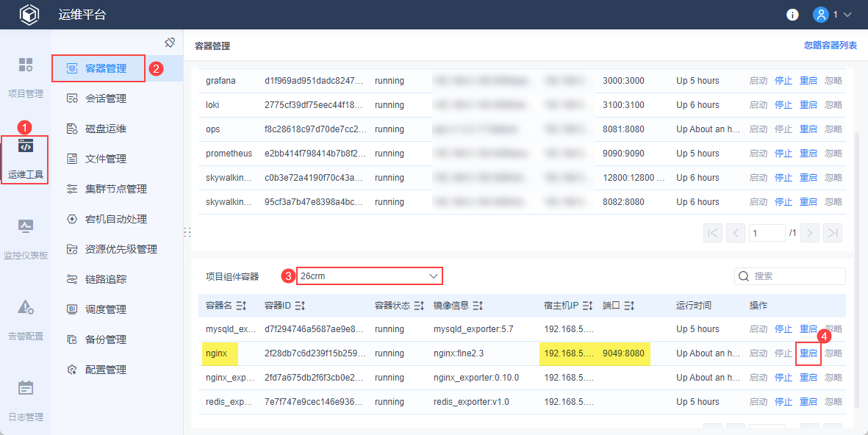Select 调度管理 menu item

(x=106, y=309)
